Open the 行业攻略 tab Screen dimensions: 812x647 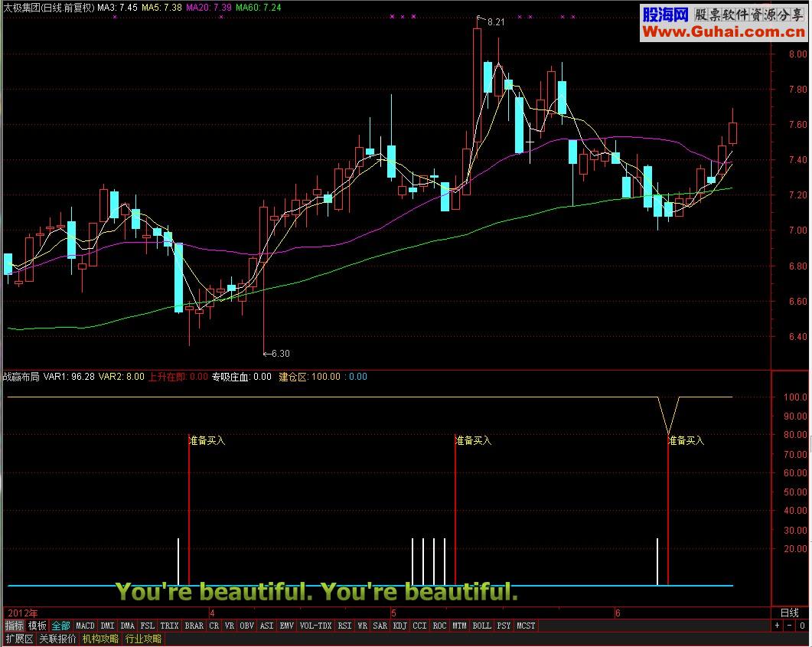[x=143, y=639]
